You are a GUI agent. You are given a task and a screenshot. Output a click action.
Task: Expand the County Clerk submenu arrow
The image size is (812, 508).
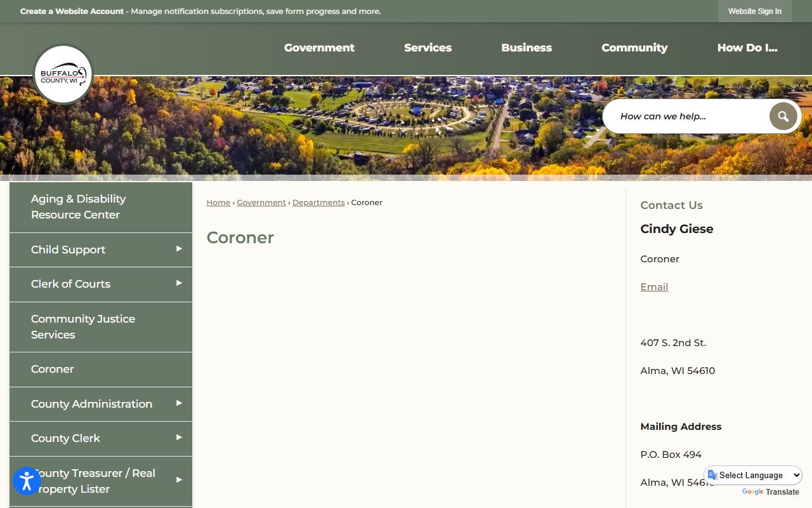point(179,438)
